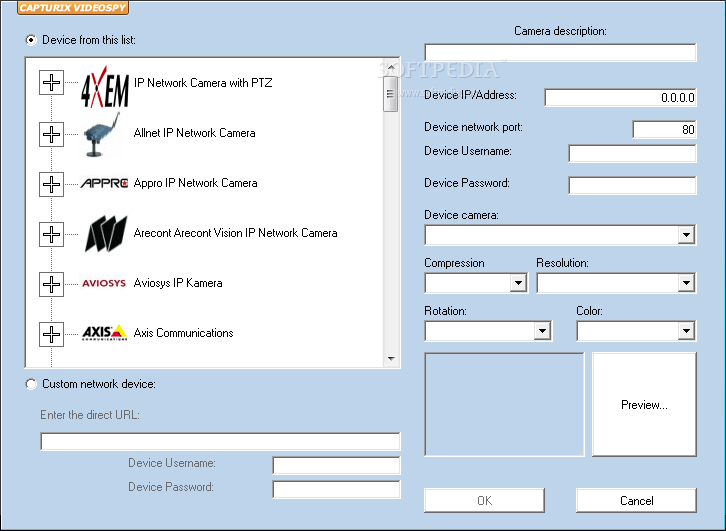Click the 4XEM brand logo icon

pyautogui.click(x=105, y=87)
